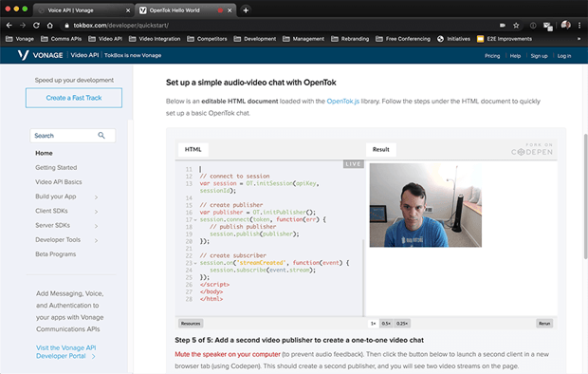The width and height of the screenshot is (588, 374).
Task: Open Beta Programs in the sidebar
Action: pyautogui.click(x=56, y=254)
